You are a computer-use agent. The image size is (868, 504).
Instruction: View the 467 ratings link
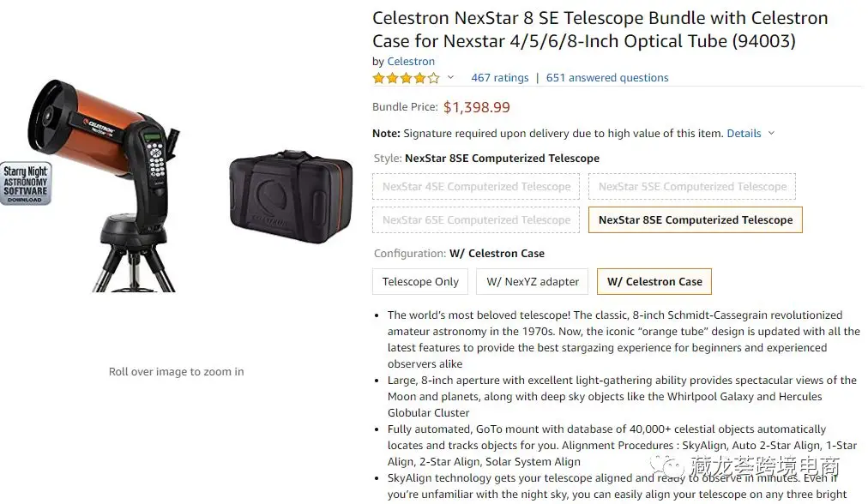pyautogui.click(x=499, y=78)
